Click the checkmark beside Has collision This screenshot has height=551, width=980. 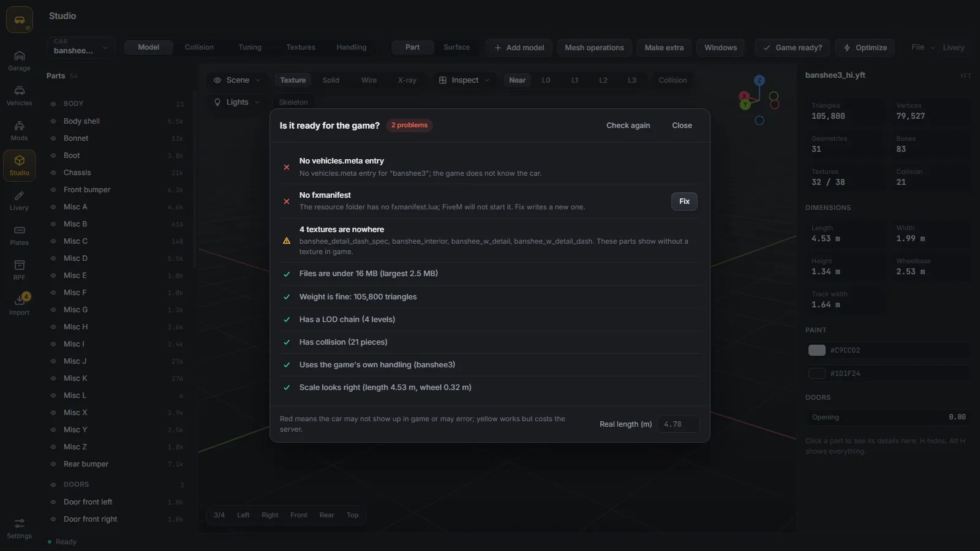tap(286, 342)
